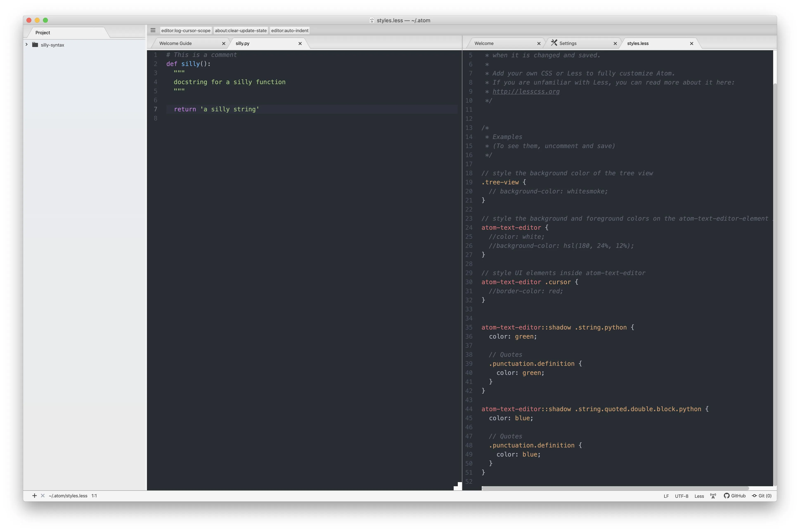This screenshot has width=800, height=532.
Task: Expand the silly-syntax project folder
Action: point(26,45)
